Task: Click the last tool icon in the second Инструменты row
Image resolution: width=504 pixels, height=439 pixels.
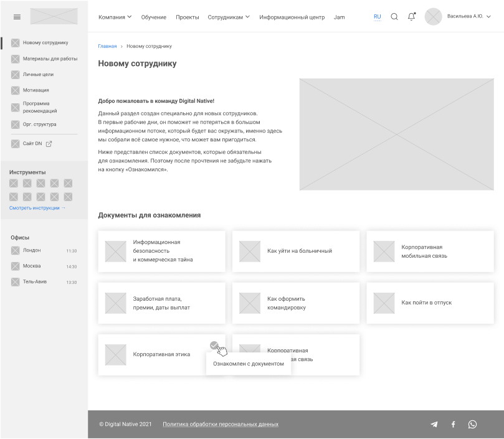Action: 68,197
